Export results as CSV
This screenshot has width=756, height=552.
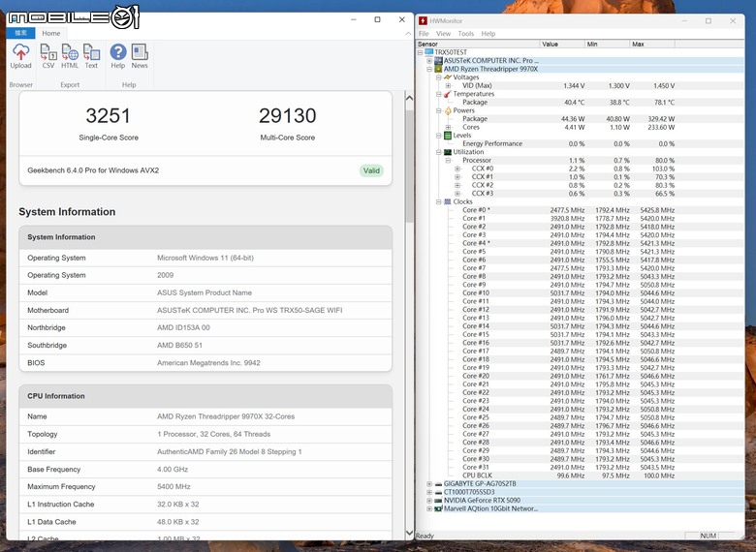(48, 56)
